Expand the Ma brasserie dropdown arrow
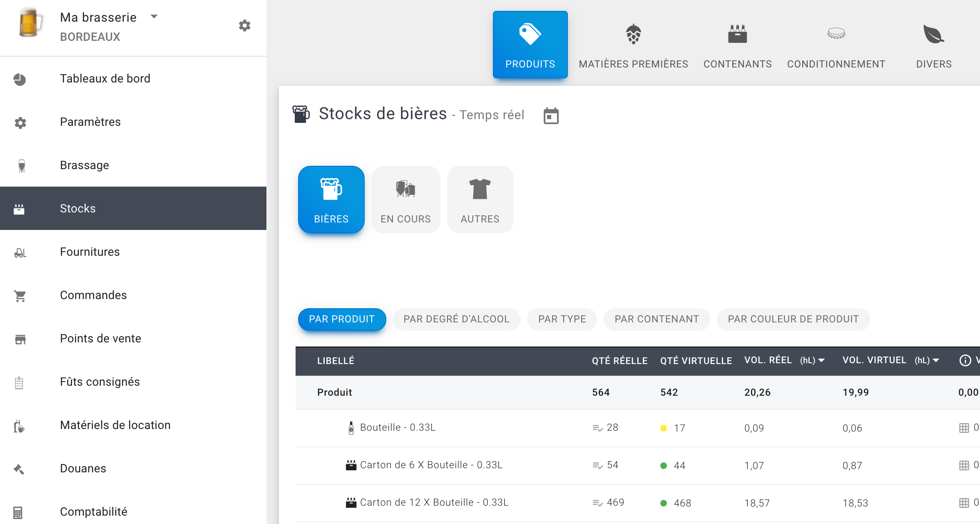 154,17
